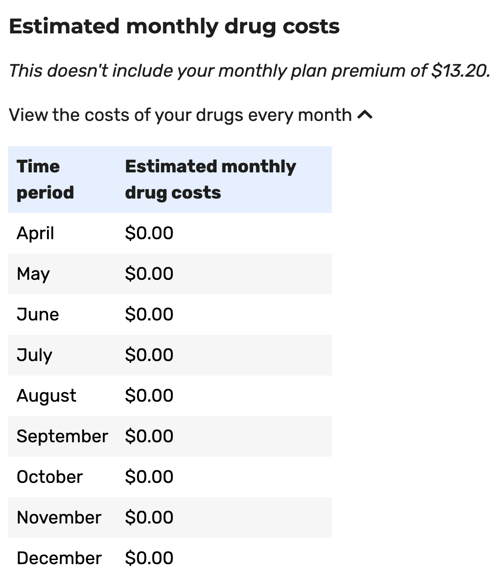
Task: Select the July row label
Action: click(x=34, y=355)
